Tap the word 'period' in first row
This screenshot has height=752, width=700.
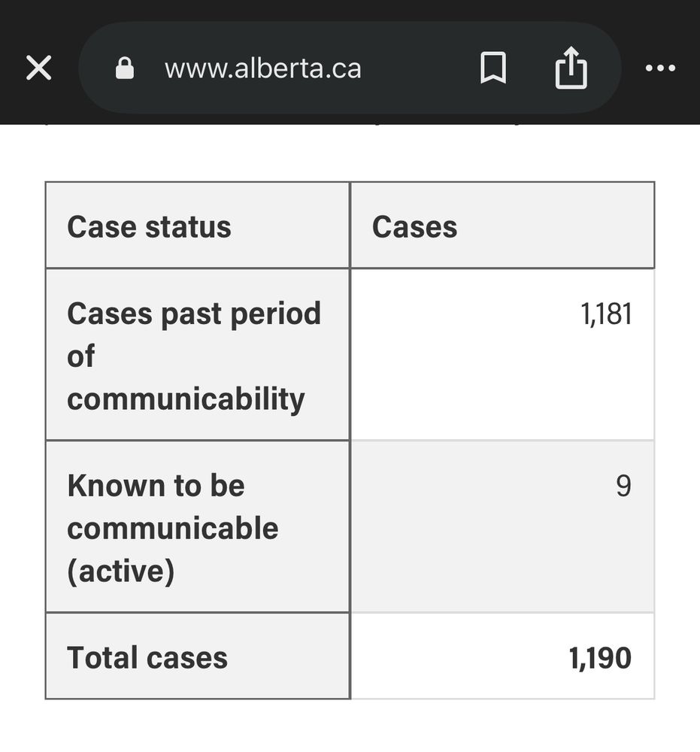coord(274,314)
